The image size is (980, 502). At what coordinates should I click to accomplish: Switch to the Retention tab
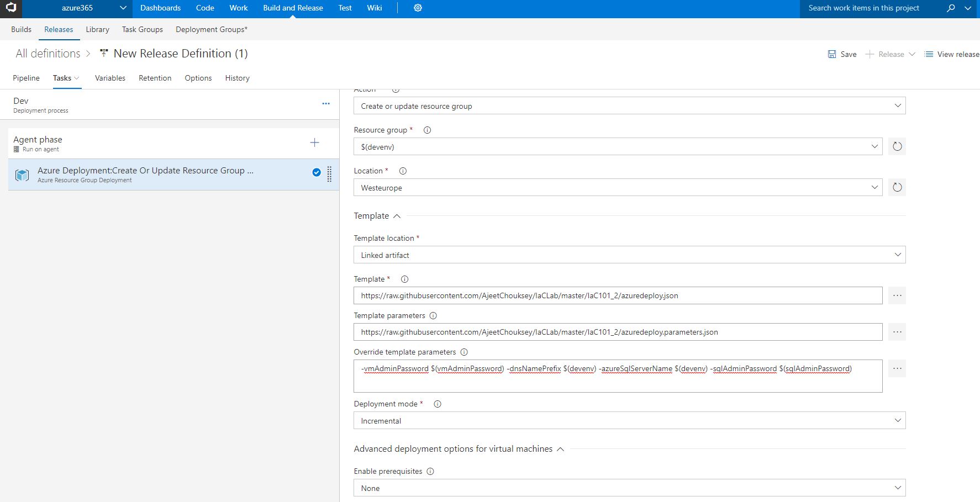pos(155,78)
